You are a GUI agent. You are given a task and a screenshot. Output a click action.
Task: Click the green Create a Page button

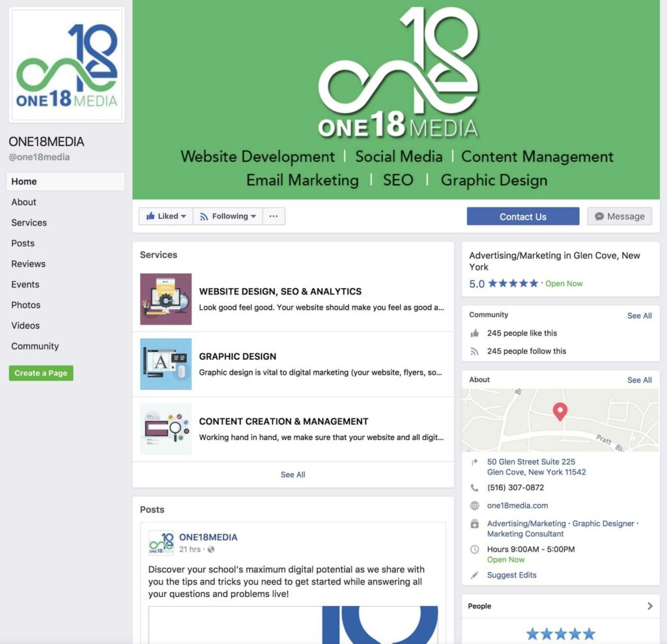point(41,373)
